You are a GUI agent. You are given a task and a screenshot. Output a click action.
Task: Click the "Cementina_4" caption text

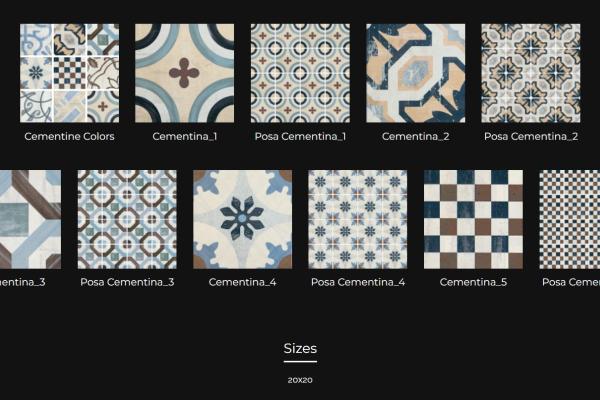(243, 282)
